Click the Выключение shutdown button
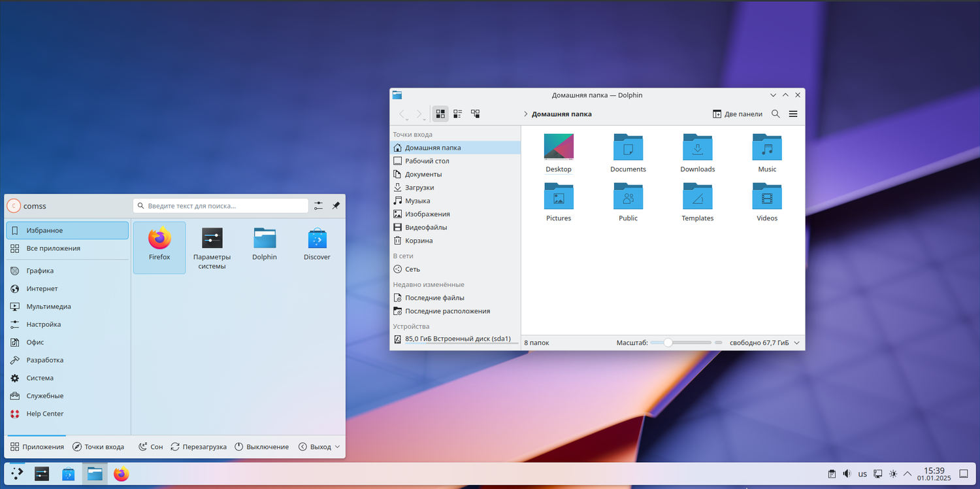The image size is (980, 489). pyautogui.click(x=261, y=447)
